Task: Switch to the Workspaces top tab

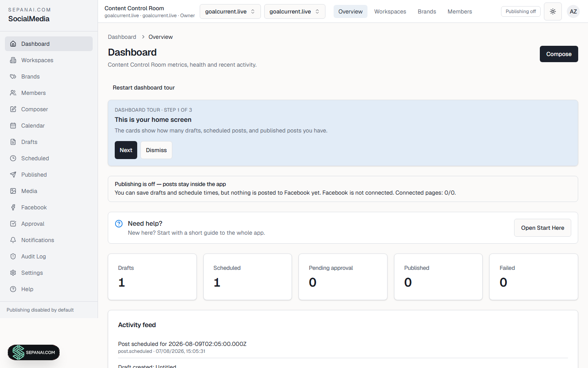Action: click(x=390, y=11)
